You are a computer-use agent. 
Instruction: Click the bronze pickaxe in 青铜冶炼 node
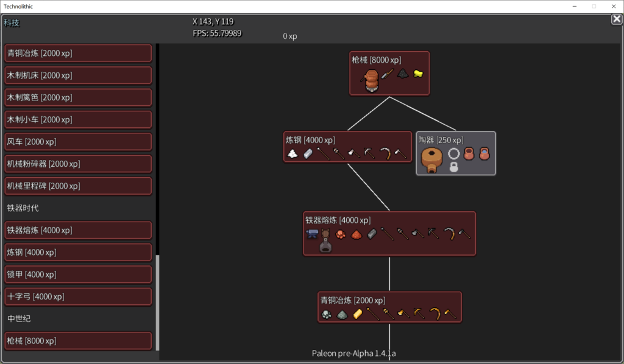419,314
